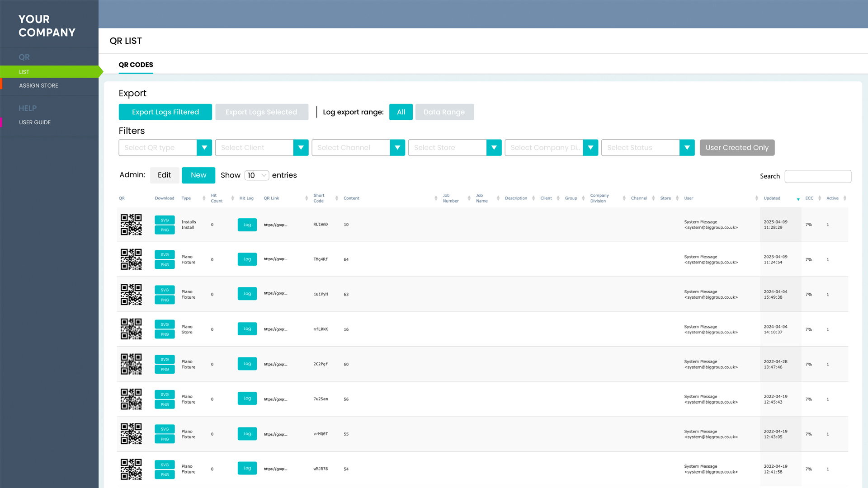Open hit Log for short code 7u2Sam
The height and width of the screenshot is (488, 868).
point(247,399)
